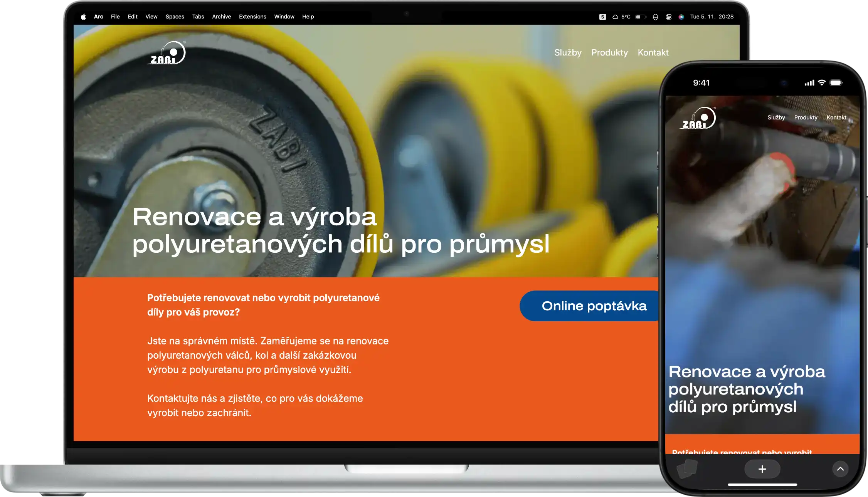
Task: Open the Siri icon in menu bar
Action: [x=681, y=17]
